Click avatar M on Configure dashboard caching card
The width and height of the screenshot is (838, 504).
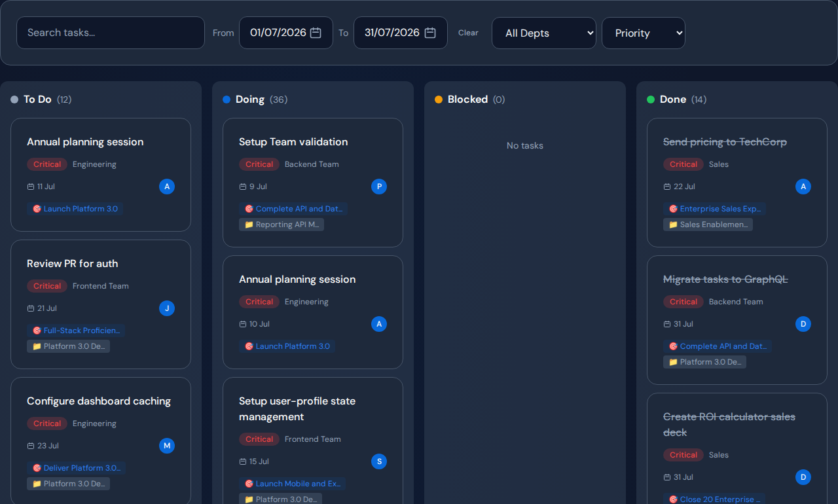click(x=167, y=446)
